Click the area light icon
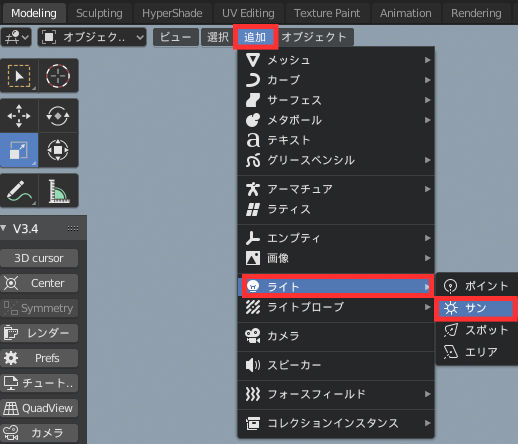This screenshot has height=444, width=518. pos(451,352)
